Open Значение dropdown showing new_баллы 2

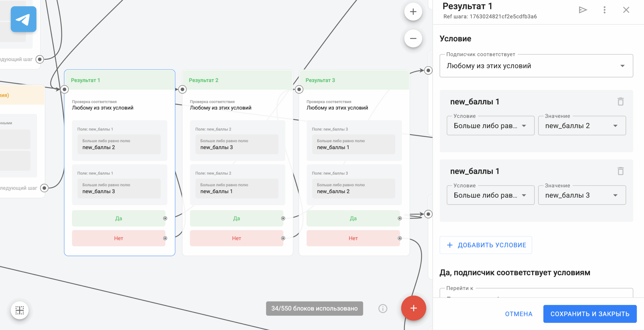[x=582, y=126]
